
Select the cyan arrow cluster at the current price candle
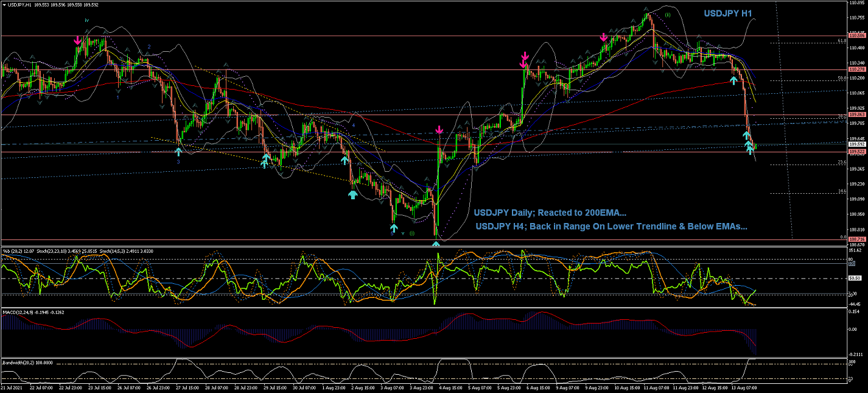(x=750, y=146)
